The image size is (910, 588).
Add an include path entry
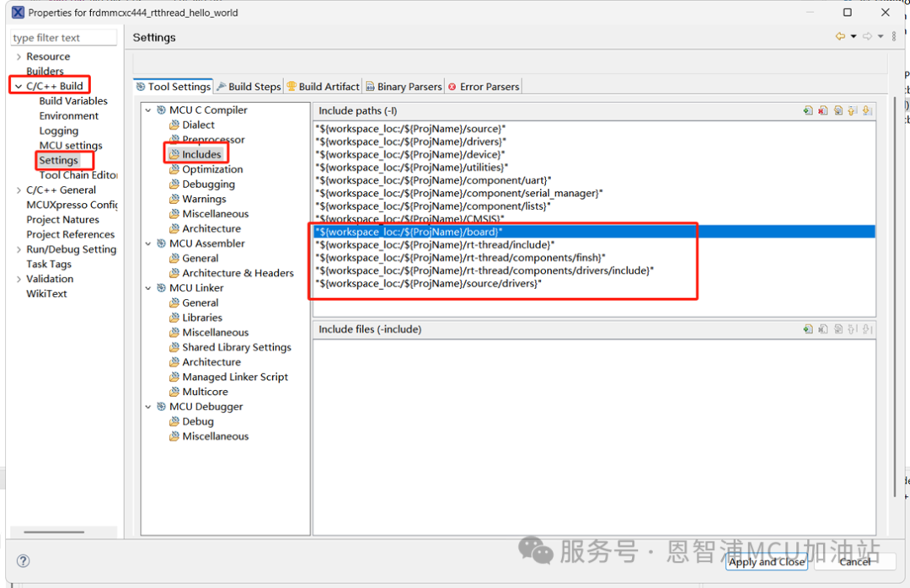tap(808, 111)
